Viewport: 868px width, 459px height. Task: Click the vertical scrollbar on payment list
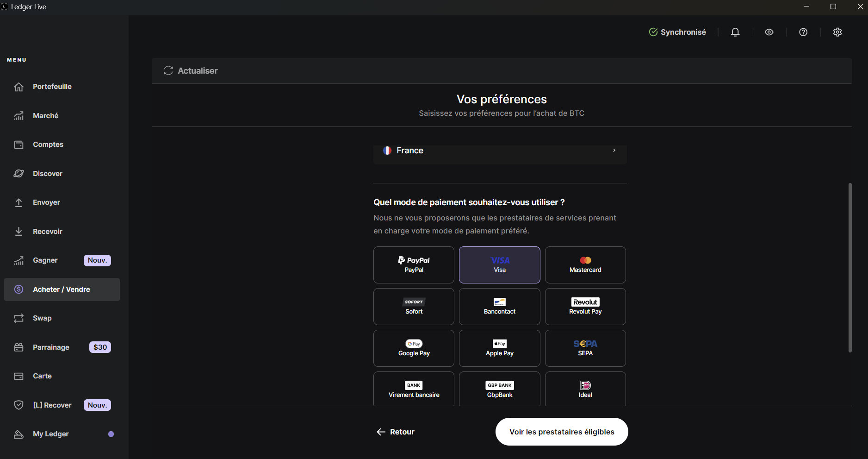coord(850,267)
